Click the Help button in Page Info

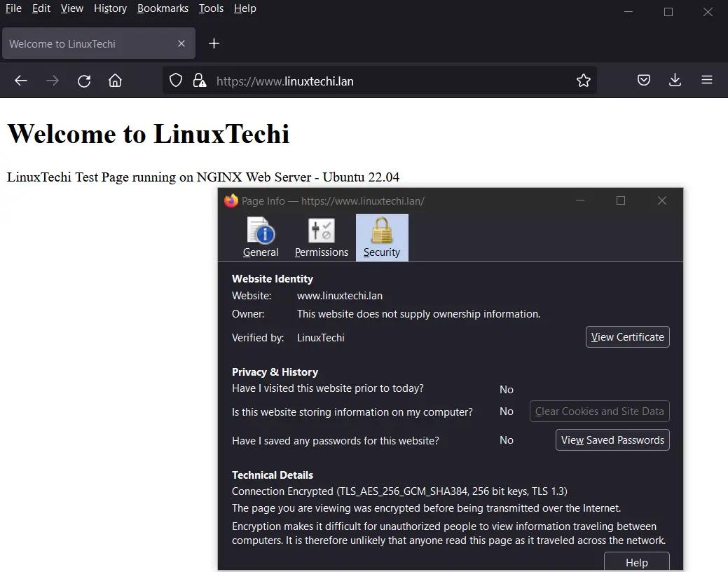click(636, 561)
